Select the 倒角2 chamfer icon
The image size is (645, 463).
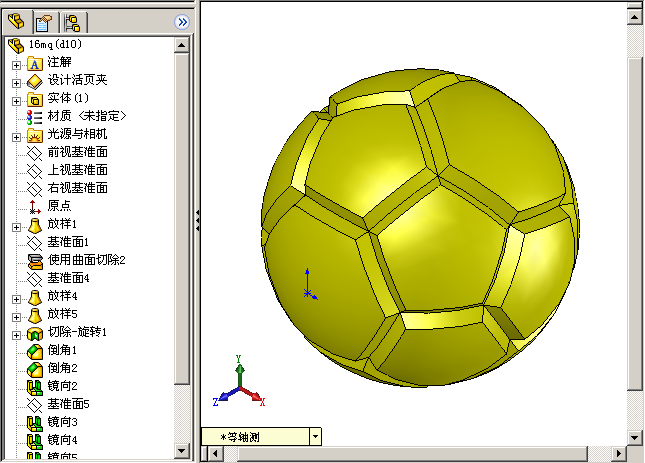coord(35,369)
